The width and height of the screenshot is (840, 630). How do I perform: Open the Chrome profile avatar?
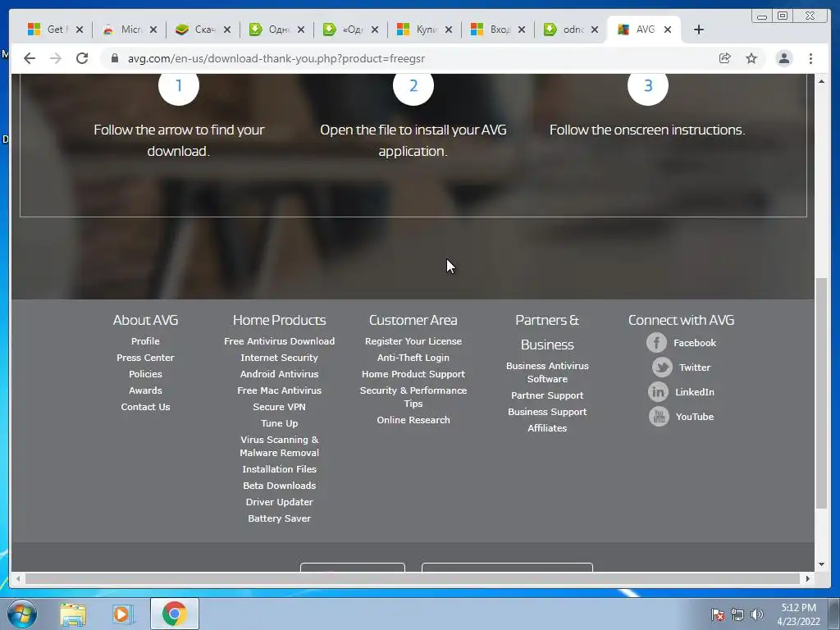pos(784,58)
